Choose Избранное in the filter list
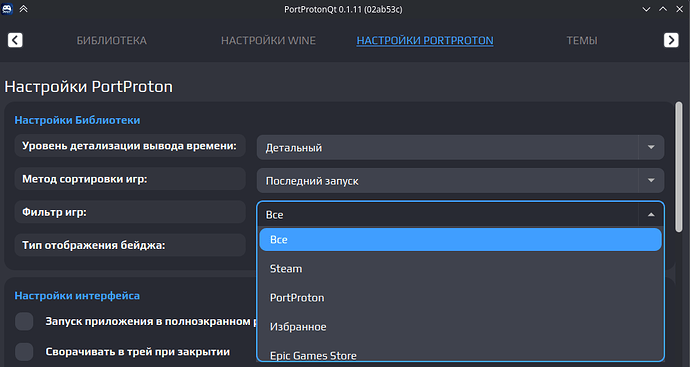Viewport: 690px width, 367px height. click(x=460, y=327)
